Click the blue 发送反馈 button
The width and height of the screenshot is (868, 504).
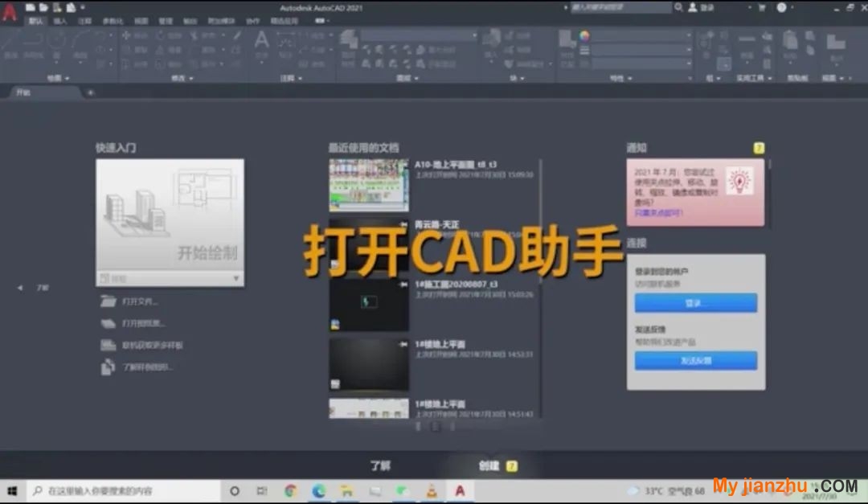[696, 361]
